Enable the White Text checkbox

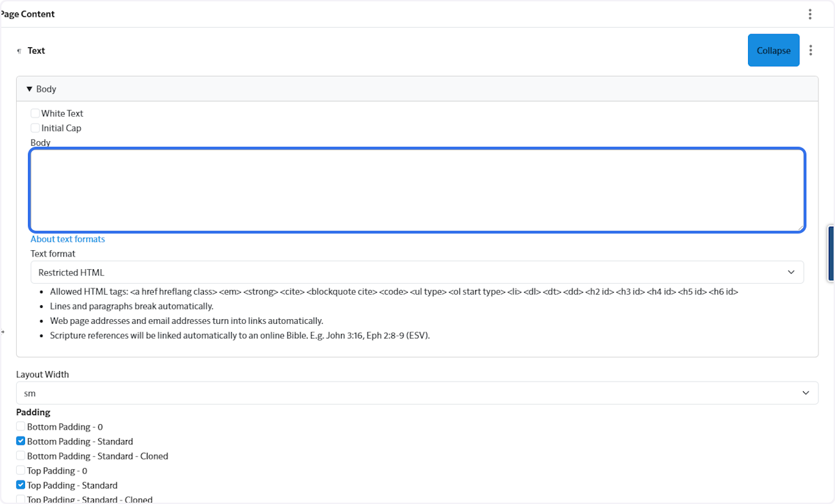(x=35, y=113)
